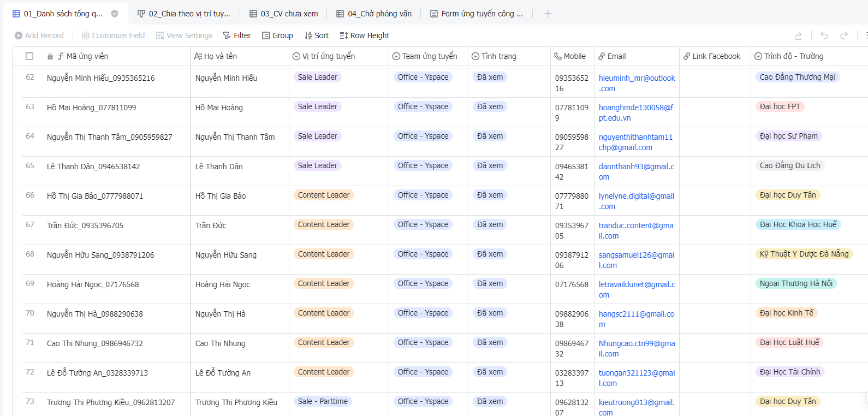Select record Hoàng Hải Ngọc_07176568
This screenshot has height=416, width=868.
[93, 284]
